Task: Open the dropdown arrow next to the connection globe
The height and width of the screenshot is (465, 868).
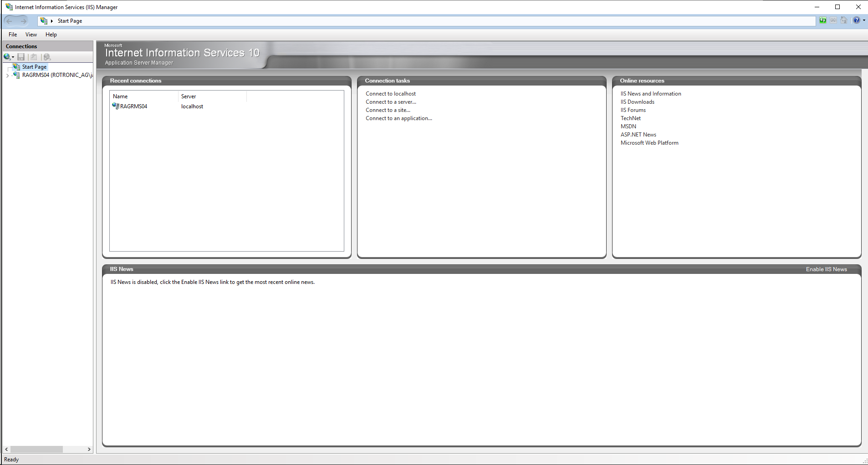Action: pyautogui.click(x=13, y=57)
